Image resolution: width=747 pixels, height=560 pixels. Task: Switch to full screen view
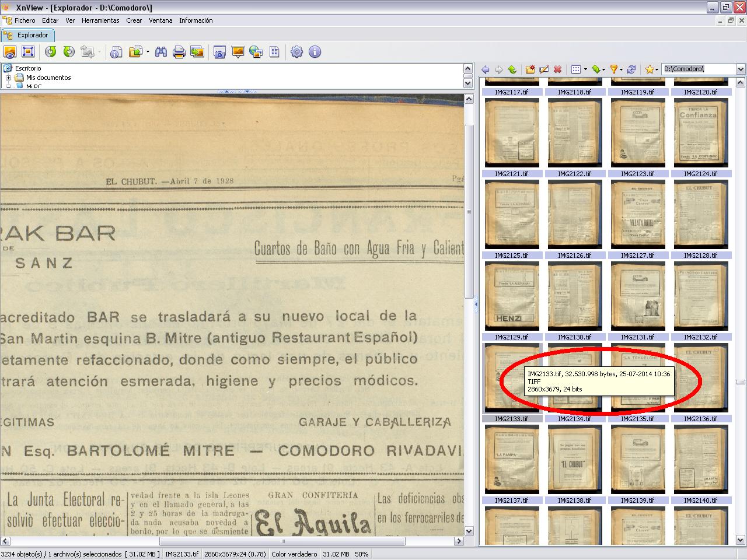[28, 52]
